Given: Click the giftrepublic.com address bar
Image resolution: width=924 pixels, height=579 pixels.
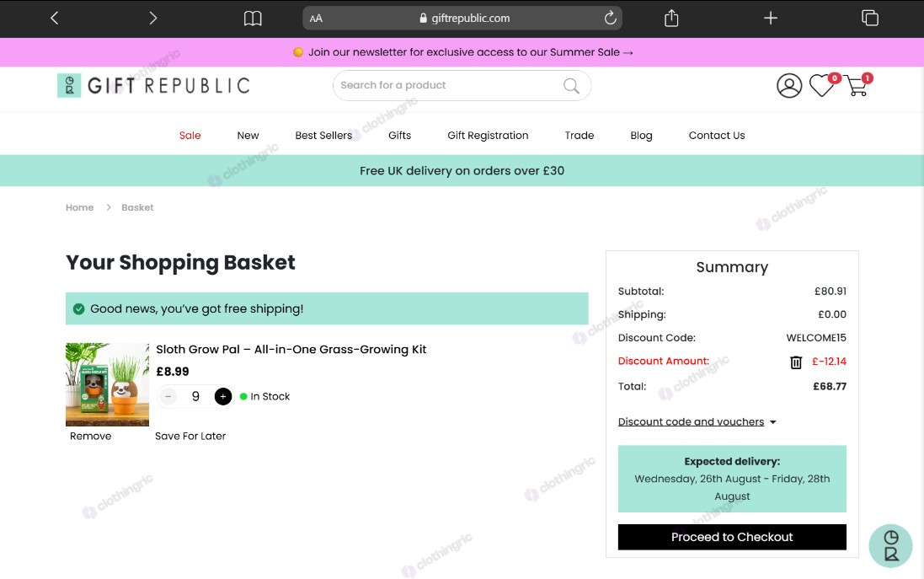Looking at the screenshot, I should pyautogui.click(x=462, y=19).
